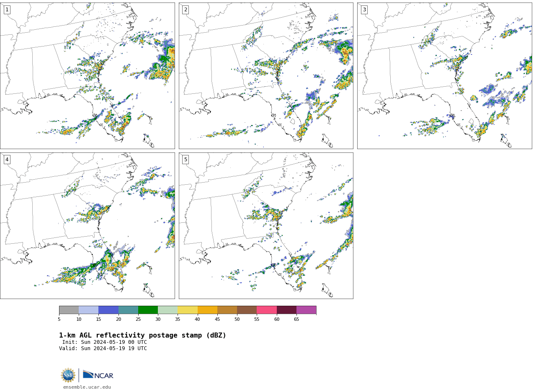Click the tan-brown 45-50 dBZ swatch
The image size is (536, 392).
tap(227, 310)
